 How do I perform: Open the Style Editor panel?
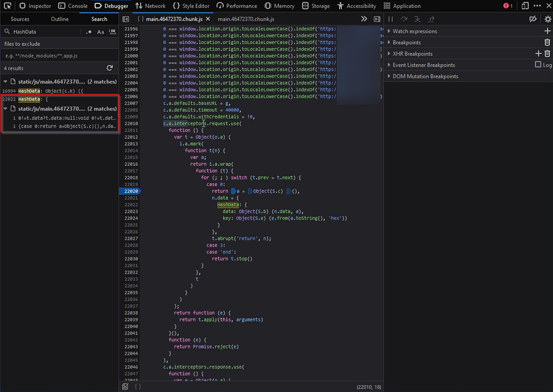tap(191, 6)
